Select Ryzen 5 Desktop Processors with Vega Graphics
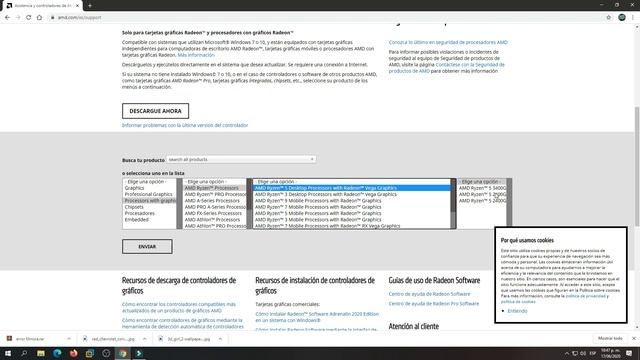 coord(352,188)
